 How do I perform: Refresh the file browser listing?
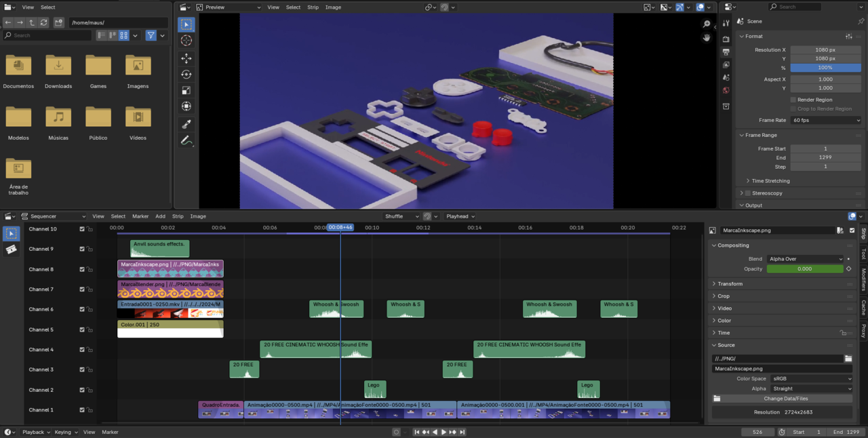click(x=44, y=22)
